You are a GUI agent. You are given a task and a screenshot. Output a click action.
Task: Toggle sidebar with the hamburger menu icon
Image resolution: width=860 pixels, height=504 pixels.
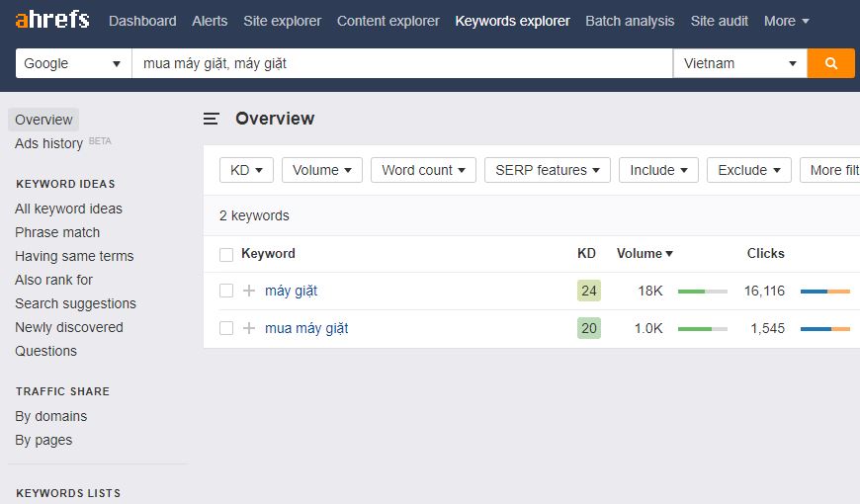[212, 119]
